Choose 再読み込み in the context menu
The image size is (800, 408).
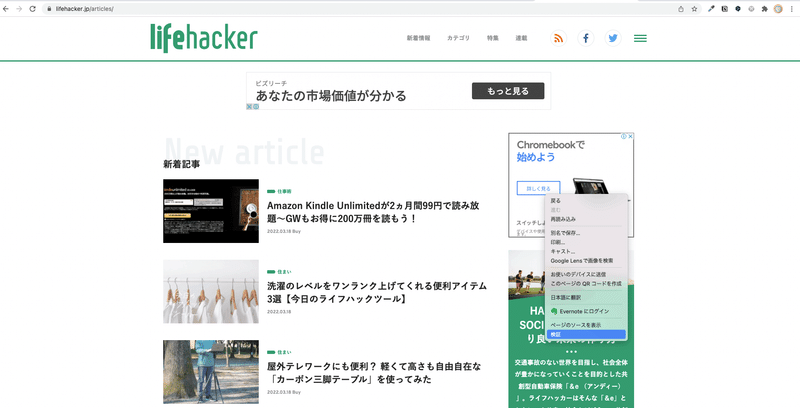586,219
